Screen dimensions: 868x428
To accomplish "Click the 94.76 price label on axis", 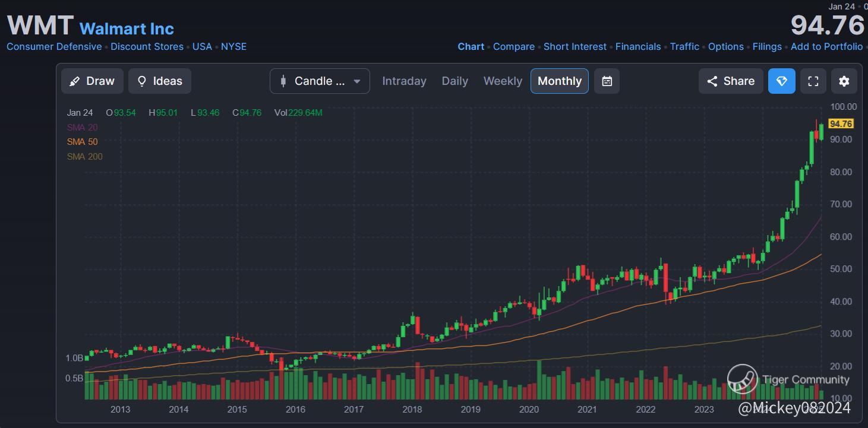I will 841,123.
